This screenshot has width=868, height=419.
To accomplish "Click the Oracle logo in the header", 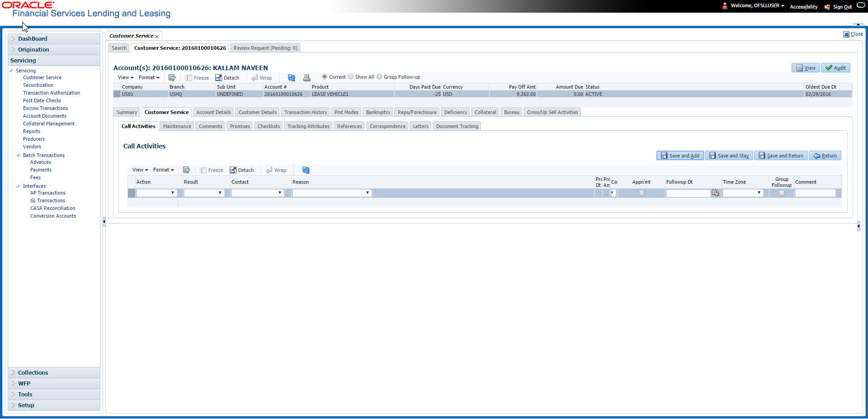I will click(28, 5).
